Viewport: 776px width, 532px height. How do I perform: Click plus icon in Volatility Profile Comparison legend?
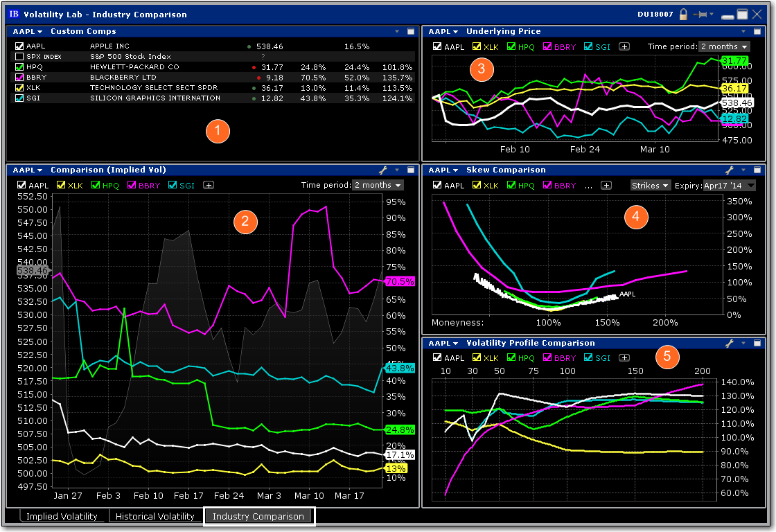pos(624,357)
